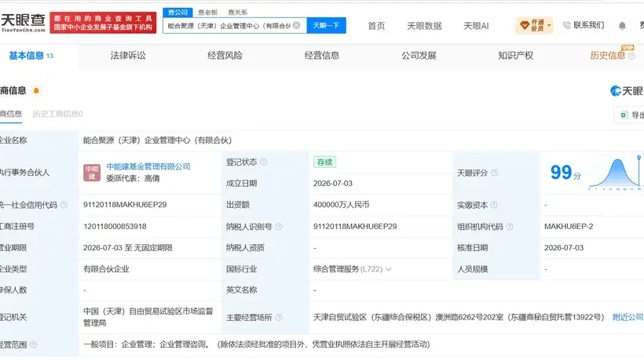Open help icon next to 实缴资本
Screen dimensions: 644x361
[494, 205]
